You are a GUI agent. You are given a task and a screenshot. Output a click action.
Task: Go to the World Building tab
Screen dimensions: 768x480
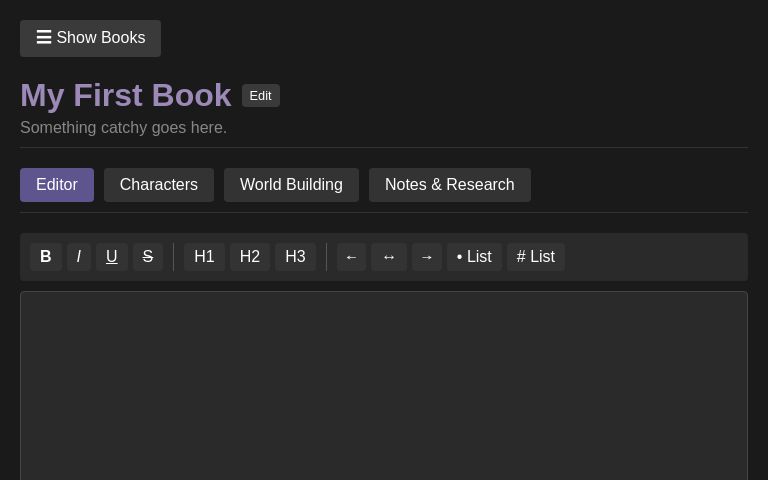click(291, 185)
